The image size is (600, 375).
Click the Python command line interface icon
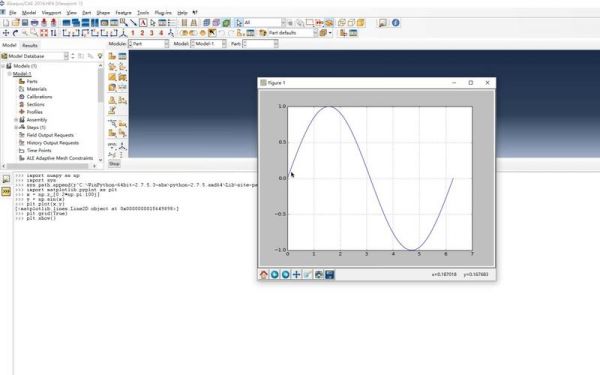[6, 191]
